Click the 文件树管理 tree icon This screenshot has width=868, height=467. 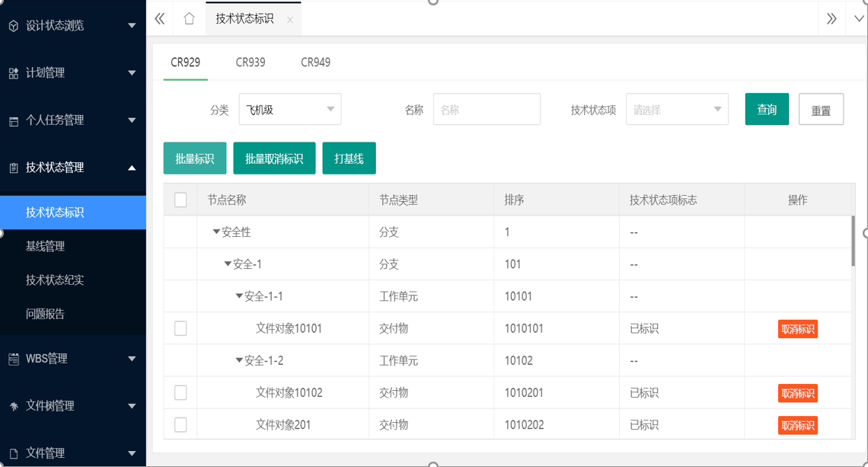tap(14, 407)
